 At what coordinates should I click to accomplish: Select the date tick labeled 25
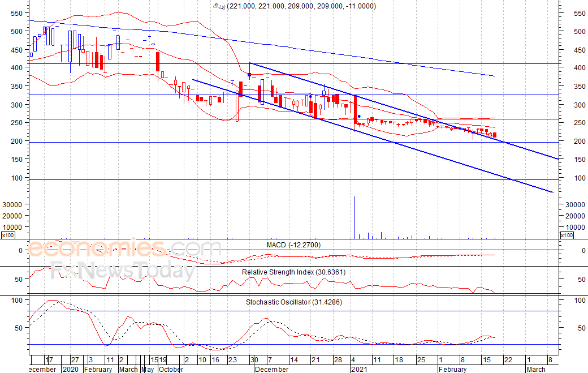point(421,360)
